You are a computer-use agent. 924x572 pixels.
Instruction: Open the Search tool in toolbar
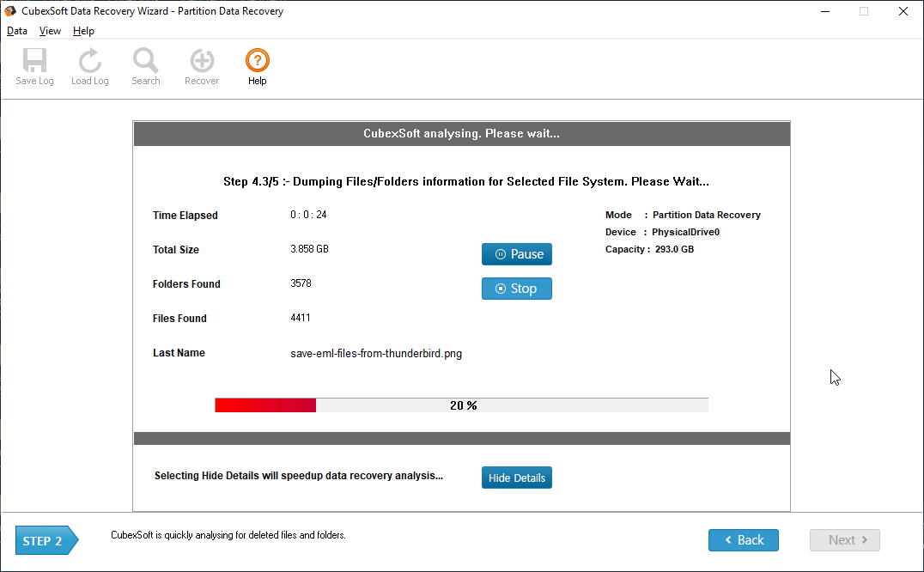[145, 67]
